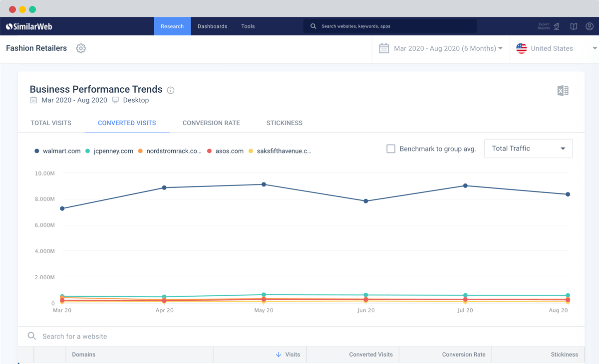Click the SimilarWeb logo

coord(29,26)
